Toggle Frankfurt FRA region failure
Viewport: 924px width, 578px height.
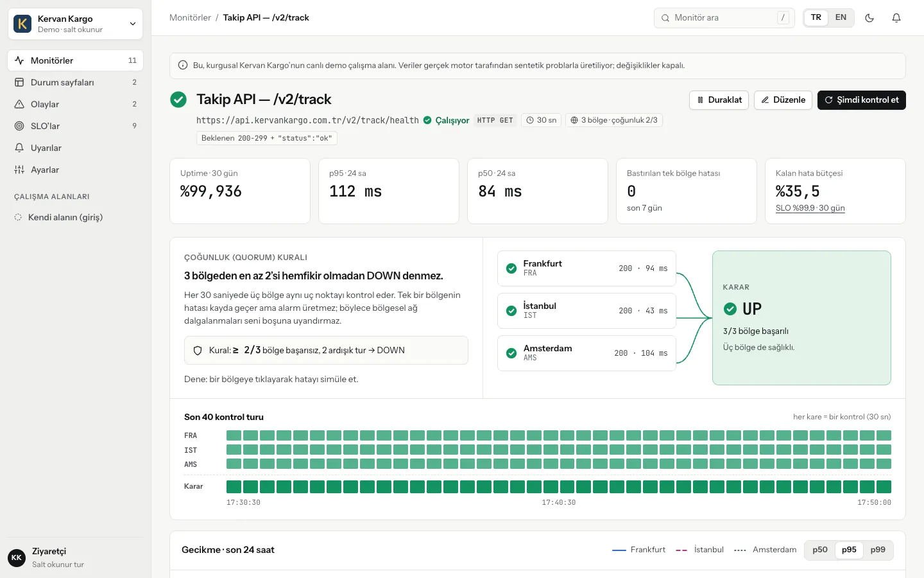(586, 268)
